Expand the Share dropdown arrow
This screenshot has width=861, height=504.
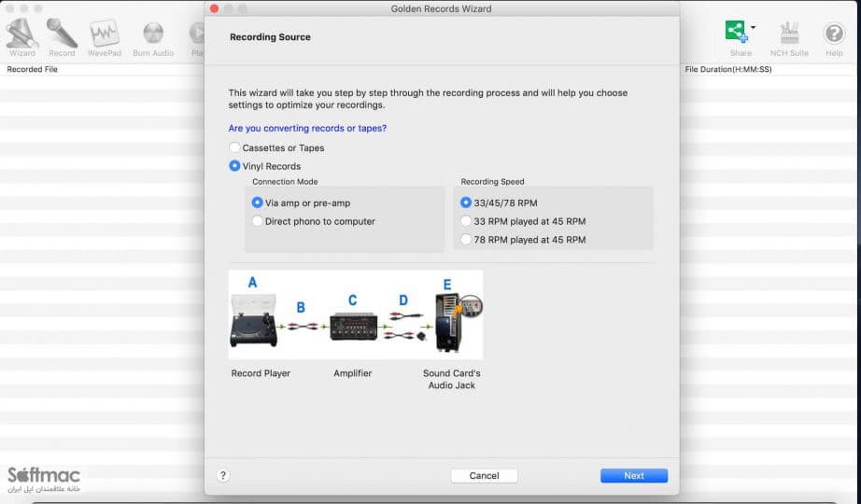(754, 27)
